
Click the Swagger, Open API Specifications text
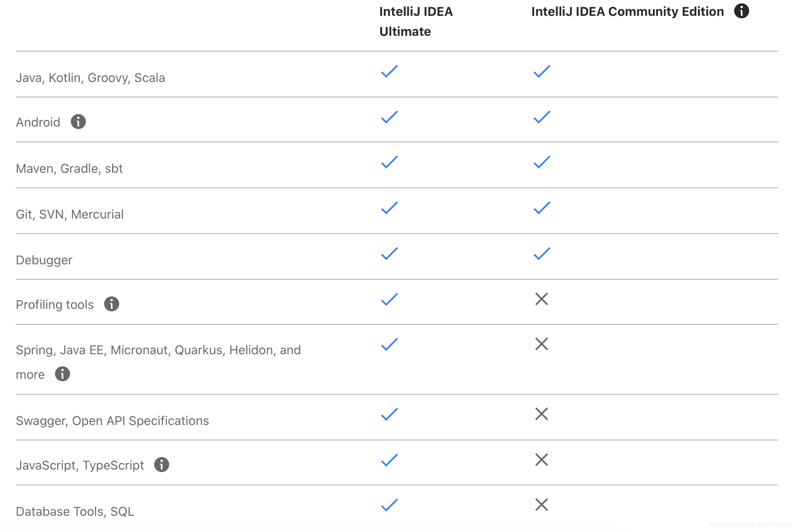(112, 421)
